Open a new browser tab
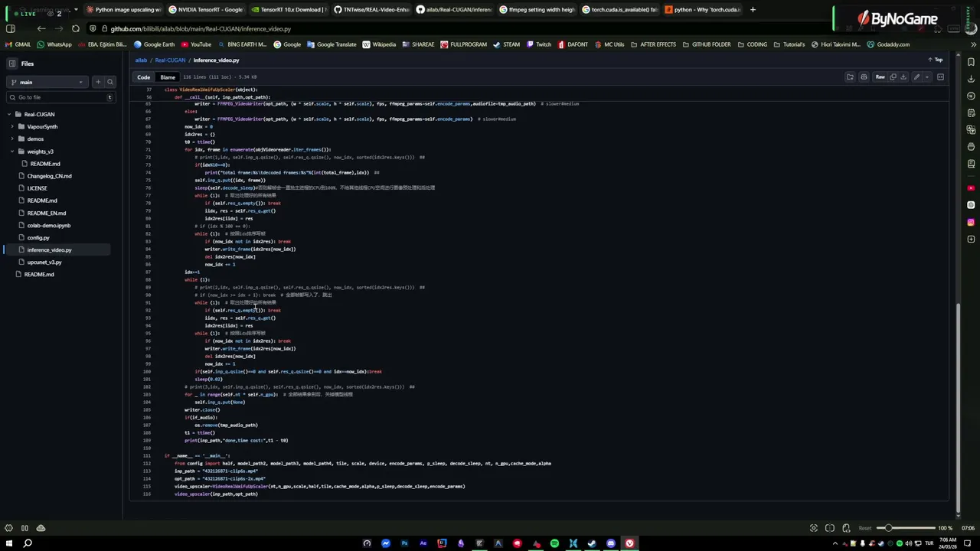The image size is (980, 551). coord(753,10)
